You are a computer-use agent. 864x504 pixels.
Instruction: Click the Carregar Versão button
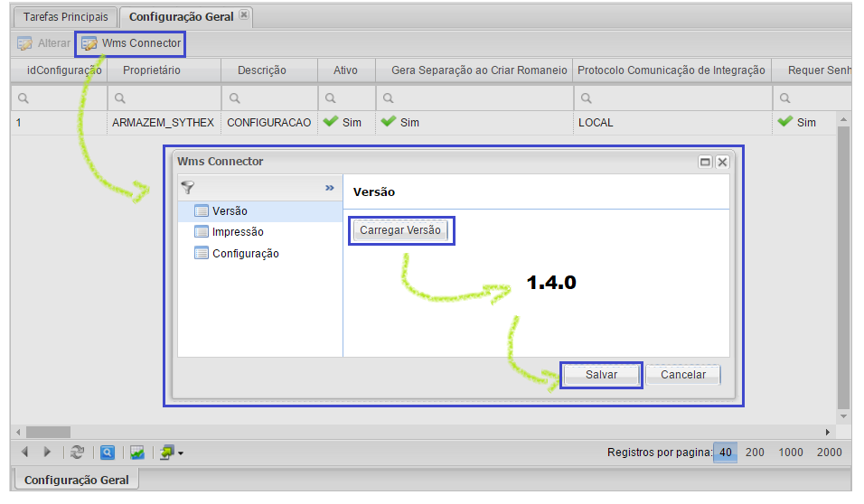400,230
